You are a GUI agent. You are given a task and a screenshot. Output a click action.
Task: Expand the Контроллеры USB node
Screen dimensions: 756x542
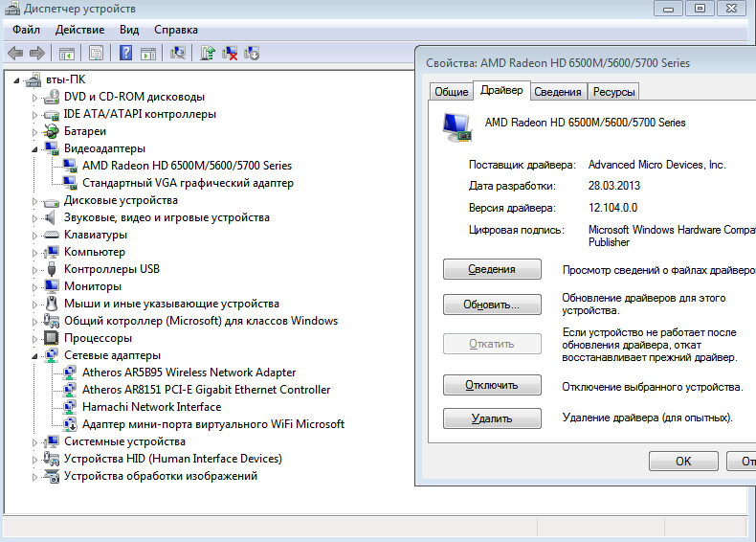tap(34, 270)
